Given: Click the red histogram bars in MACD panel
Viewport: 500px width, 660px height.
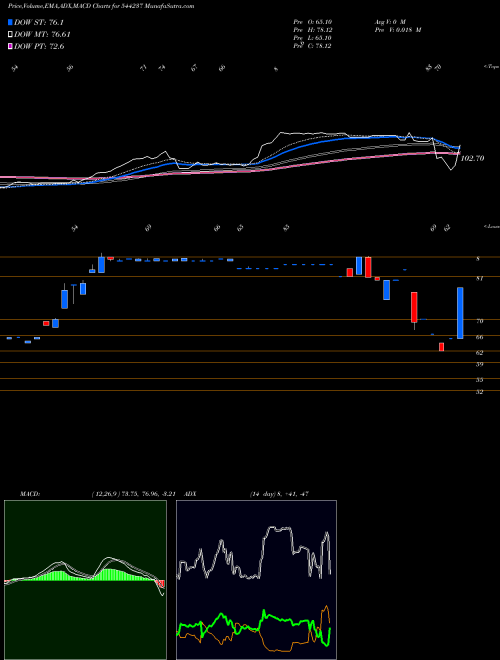Looking at the screenshot, I should (x=161, y=584).
